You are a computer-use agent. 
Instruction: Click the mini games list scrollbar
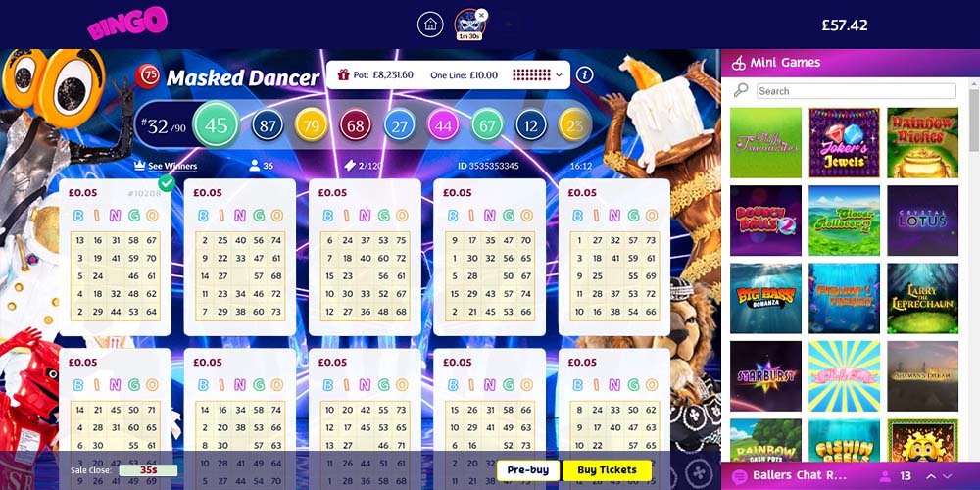974,120
